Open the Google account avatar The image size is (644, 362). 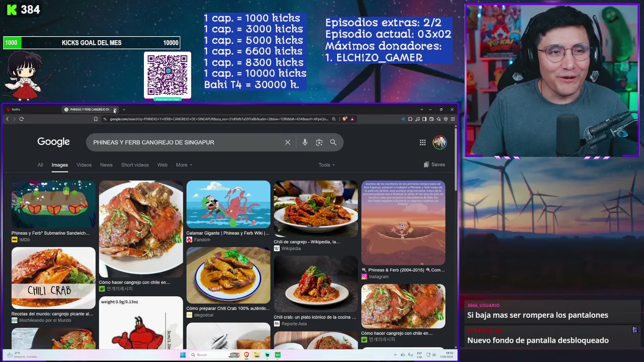440,142
